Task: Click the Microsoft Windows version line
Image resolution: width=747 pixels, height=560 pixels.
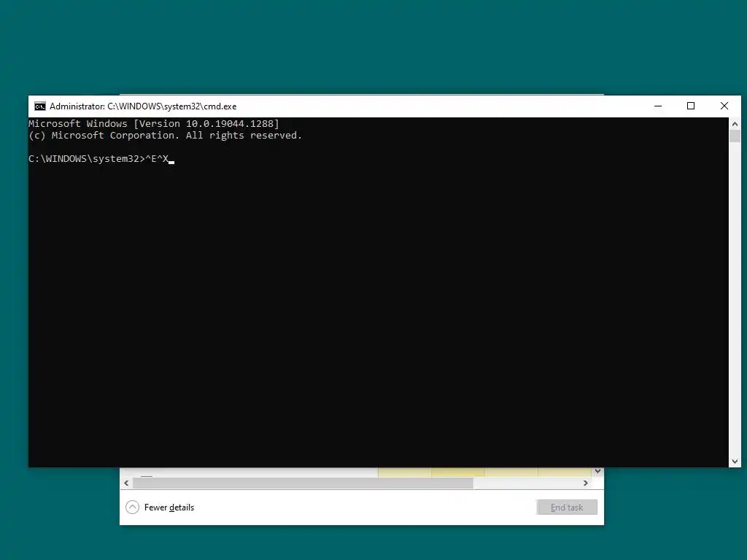Action: coord(154,124)
